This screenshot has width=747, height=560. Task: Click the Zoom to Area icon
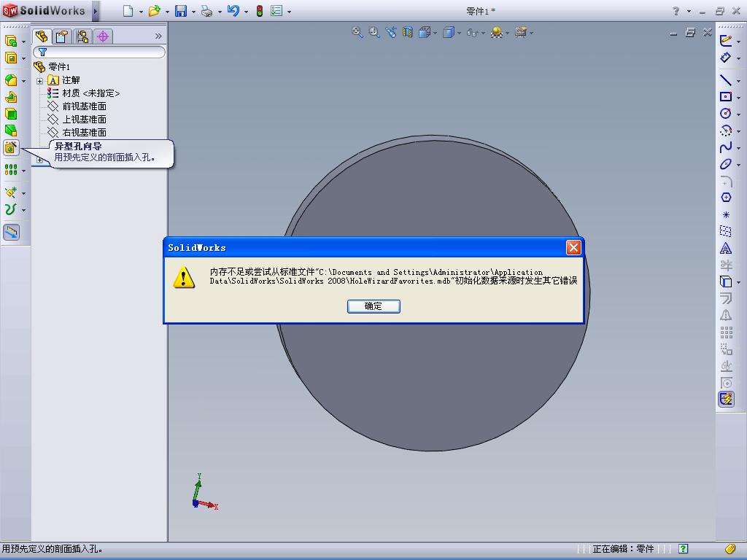tap(374, 32)
